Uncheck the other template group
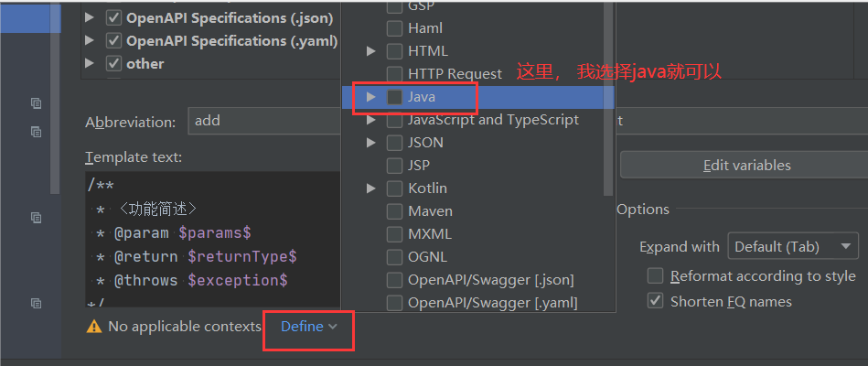This screenshot has width=868, height=366. coord(114,64)
